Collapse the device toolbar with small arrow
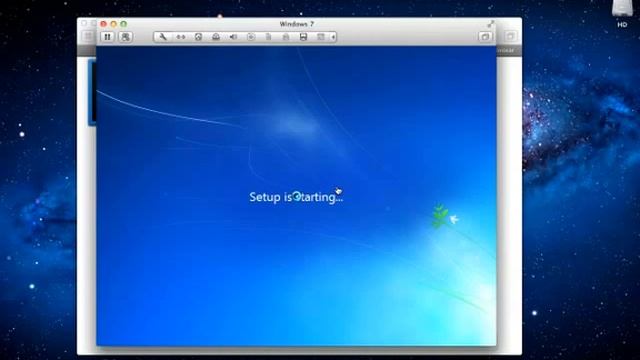Image resolution: width=640 pixels, height=360 pixels. point(333,37)
